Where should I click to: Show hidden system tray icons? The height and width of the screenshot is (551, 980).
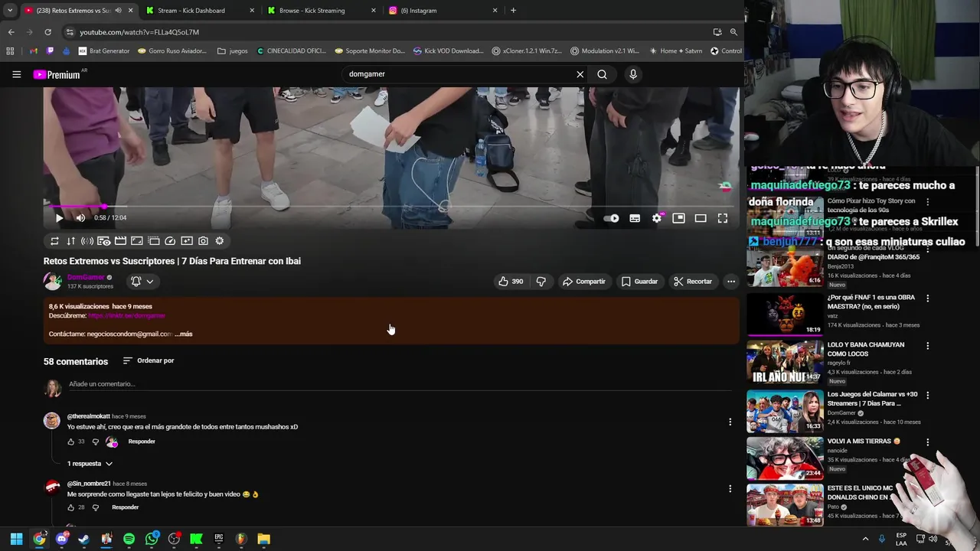pyautogui.click(x=865, y=539)
